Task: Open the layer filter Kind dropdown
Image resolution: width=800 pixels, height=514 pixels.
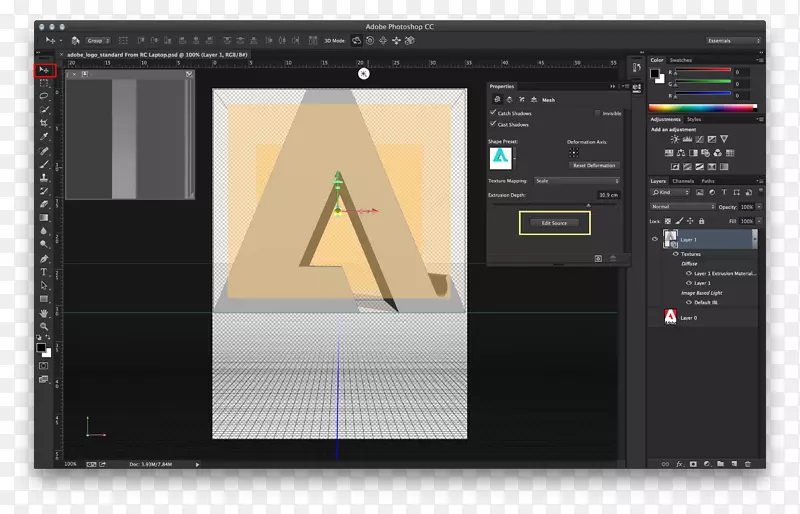Action: (670, 192)
